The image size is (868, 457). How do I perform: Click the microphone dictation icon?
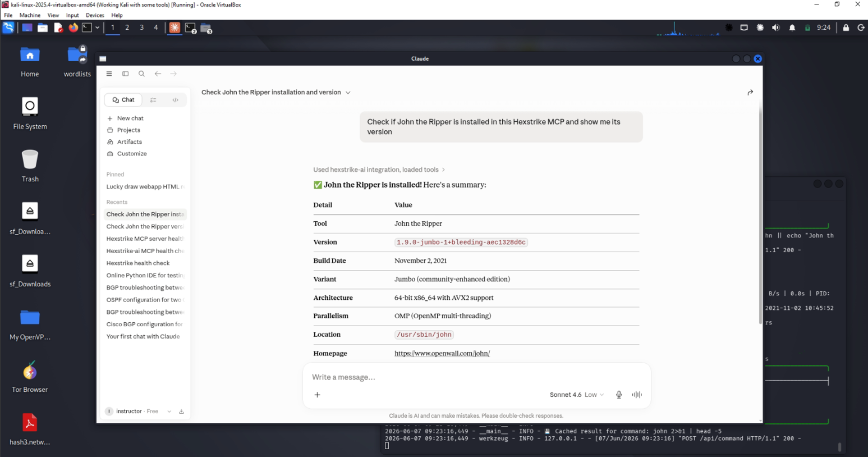coord(619,395)
